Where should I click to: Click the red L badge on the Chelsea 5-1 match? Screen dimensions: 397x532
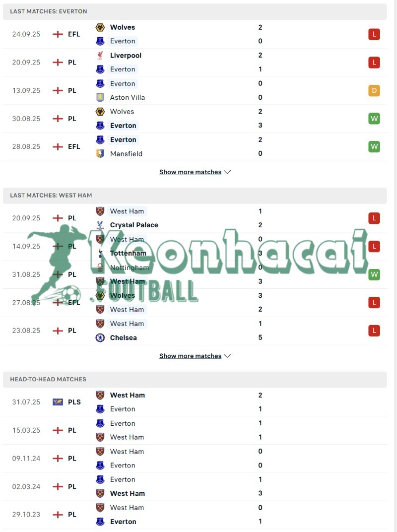pyautogui.click(x=374, y=331)
